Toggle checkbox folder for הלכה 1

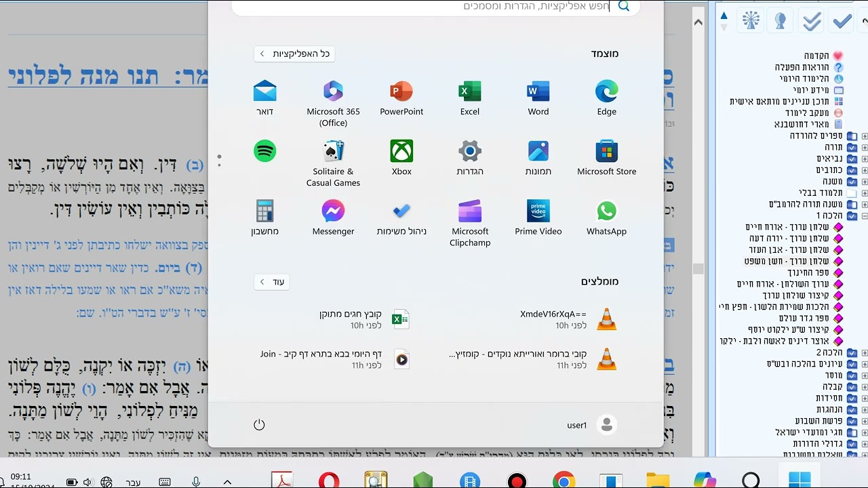852,216
